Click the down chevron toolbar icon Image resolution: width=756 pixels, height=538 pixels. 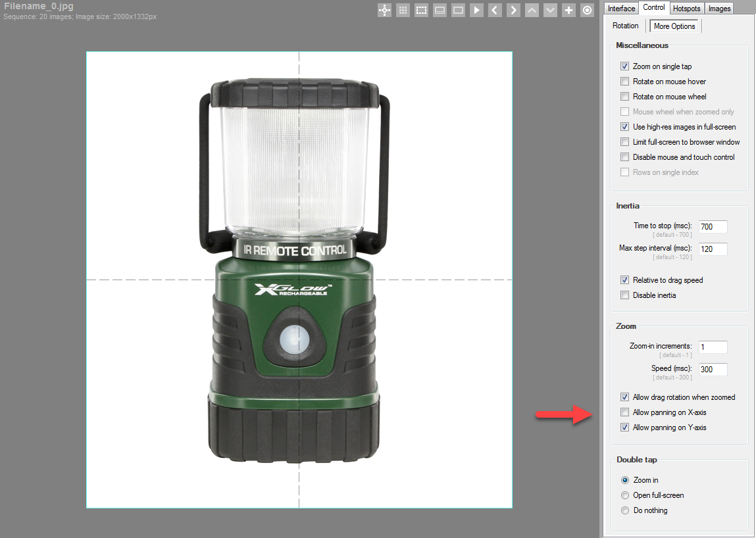(x=550, y=10)
